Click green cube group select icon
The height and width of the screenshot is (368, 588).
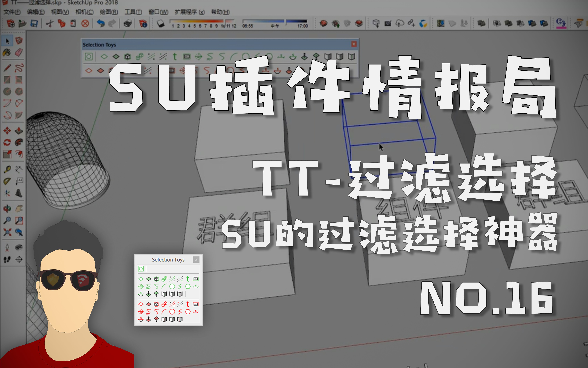128,57
